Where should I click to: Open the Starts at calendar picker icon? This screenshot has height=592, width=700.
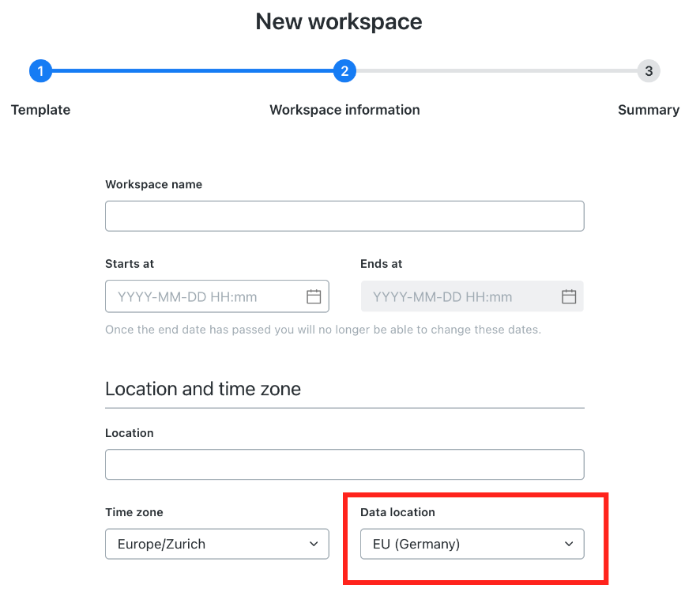[x=314, y=296]
